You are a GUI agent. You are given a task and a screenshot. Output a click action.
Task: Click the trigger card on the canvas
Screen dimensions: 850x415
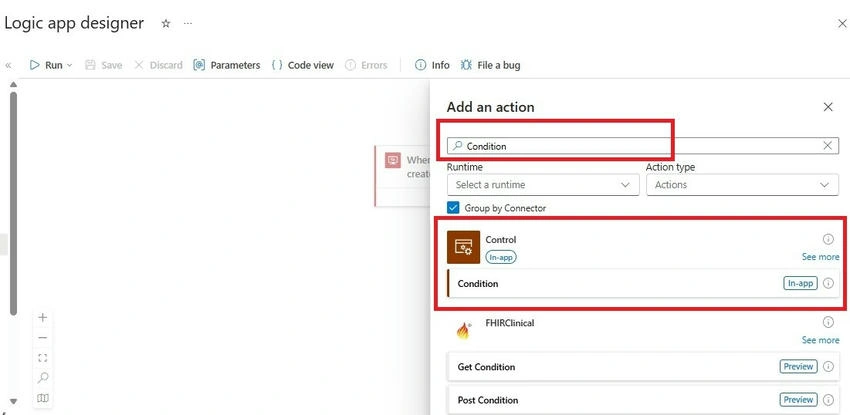(x=402, y=176)
